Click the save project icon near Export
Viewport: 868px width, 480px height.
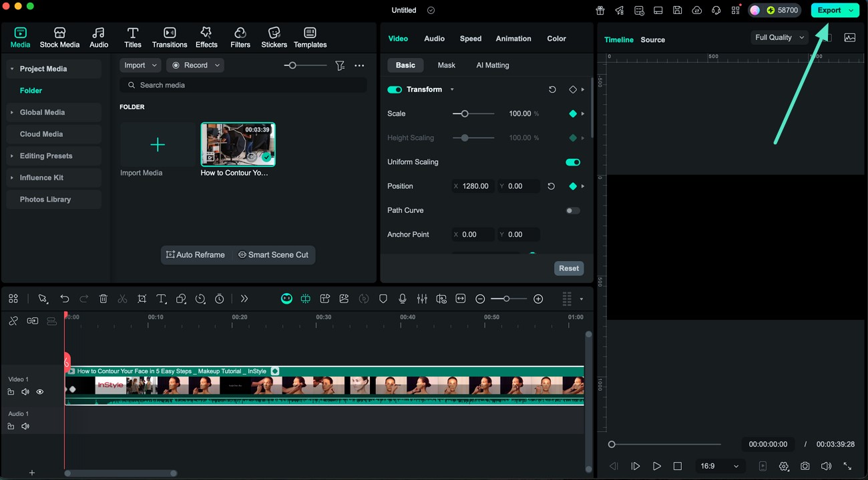click(677, 10)
